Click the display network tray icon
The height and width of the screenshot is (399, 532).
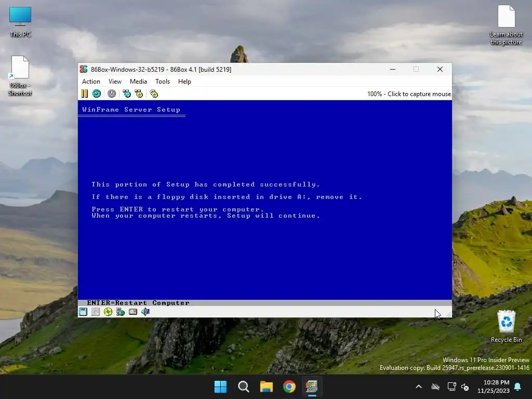451,387
